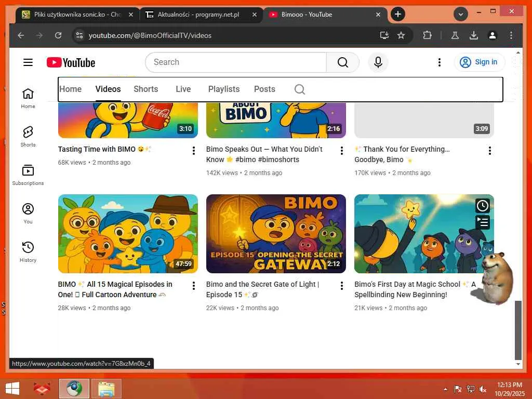
Task: Open the 47:59 all episodes thumbnail
Action: [128, 234]
